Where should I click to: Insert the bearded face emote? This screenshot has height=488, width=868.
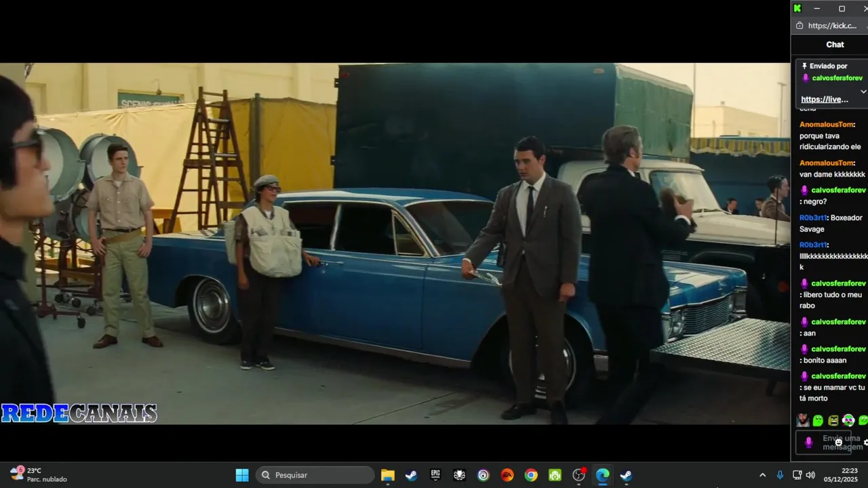point(803,420)
